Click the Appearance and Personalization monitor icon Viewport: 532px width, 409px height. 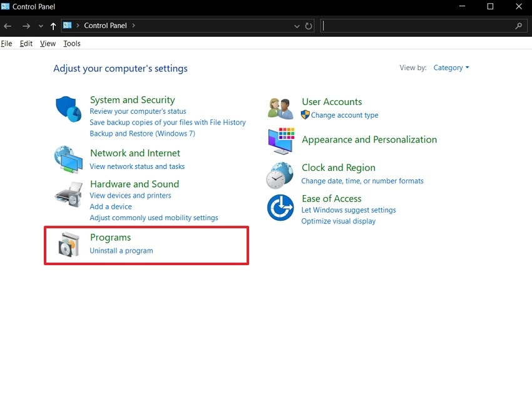(x=280, y=141)
